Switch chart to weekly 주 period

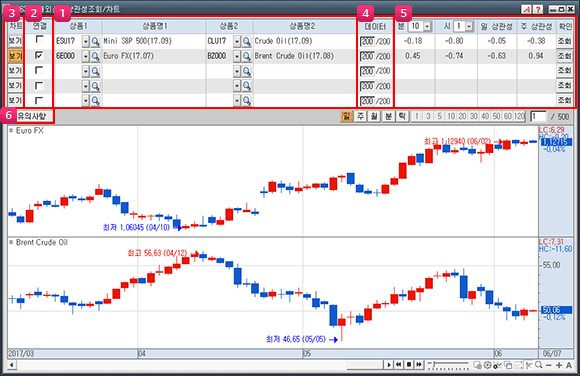click(x=360, y=117)
